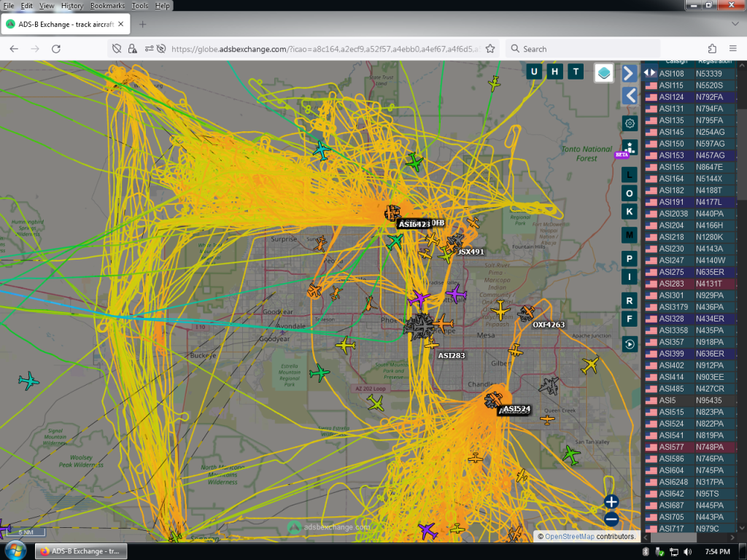Select the ASI399 N636ER row
The image size is (747, 560).
tap(690, 354)
